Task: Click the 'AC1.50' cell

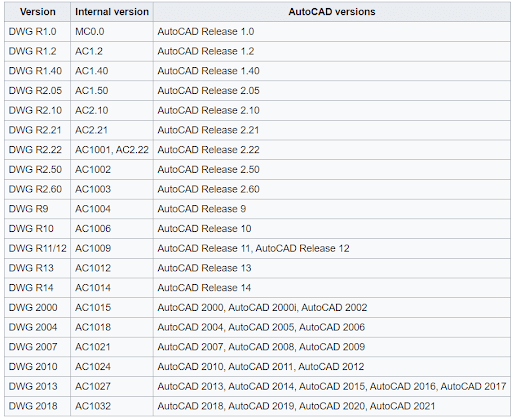Action: (x=112, y=91)
